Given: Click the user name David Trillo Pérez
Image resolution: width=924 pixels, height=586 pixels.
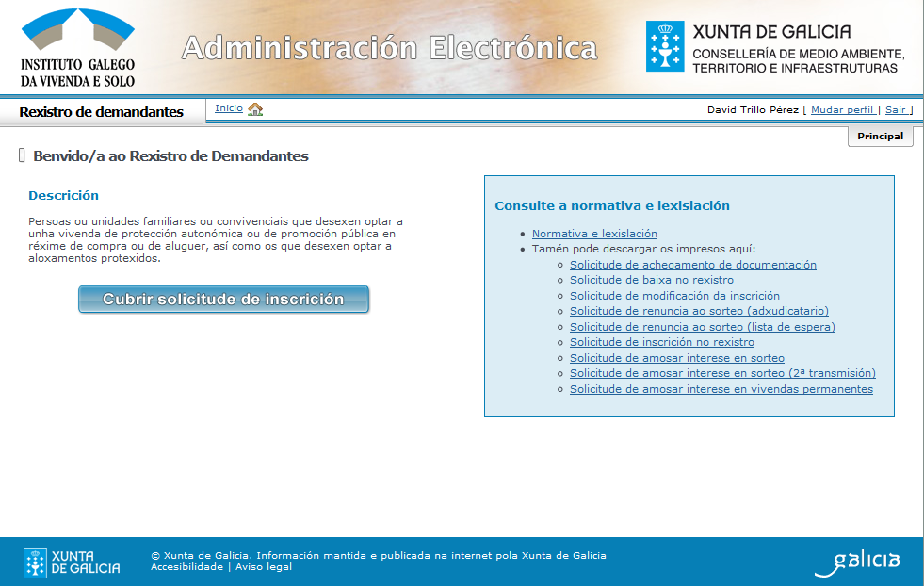Looking at the screenshot, I should coord(753,109).
